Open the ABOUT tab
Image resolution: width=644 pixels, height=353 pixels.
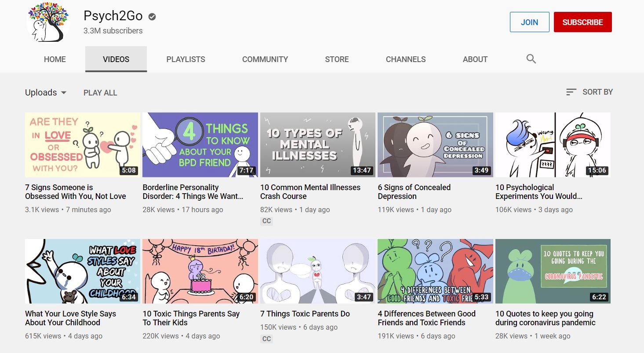point(475,59)
